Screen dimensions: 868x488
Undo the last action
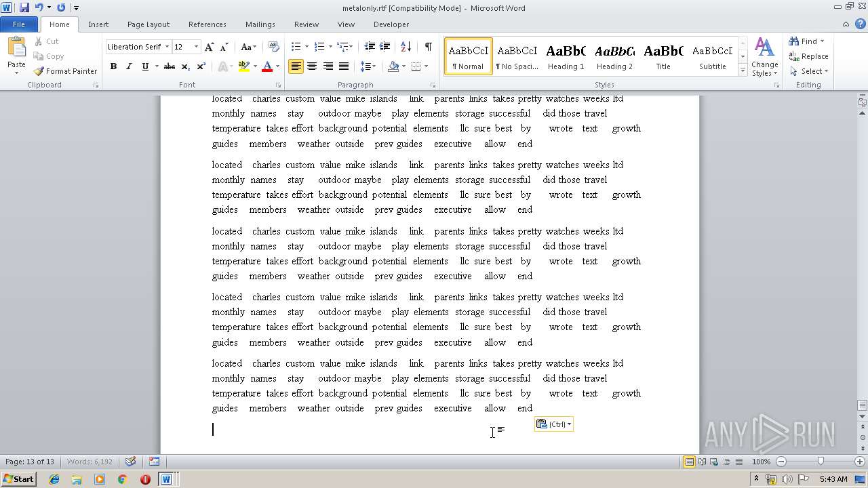tap(39, 7)
